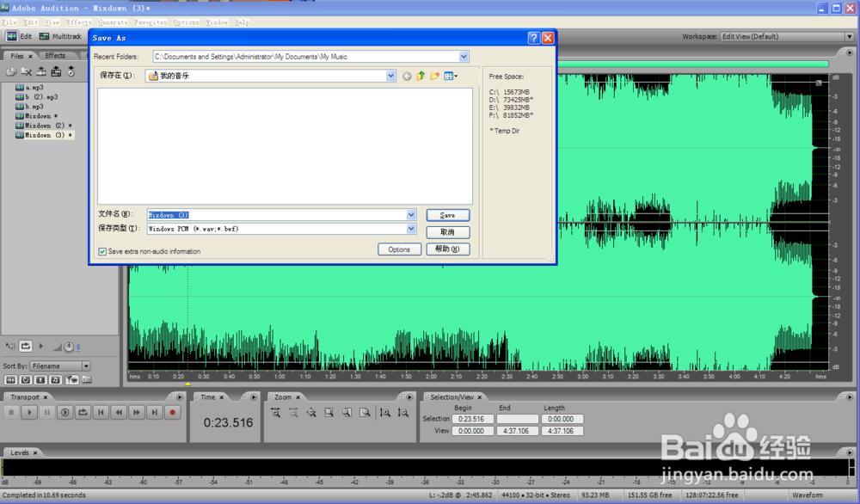Click Insert Into CD List icon
The image size is (860, 504).
click(71, 72)
